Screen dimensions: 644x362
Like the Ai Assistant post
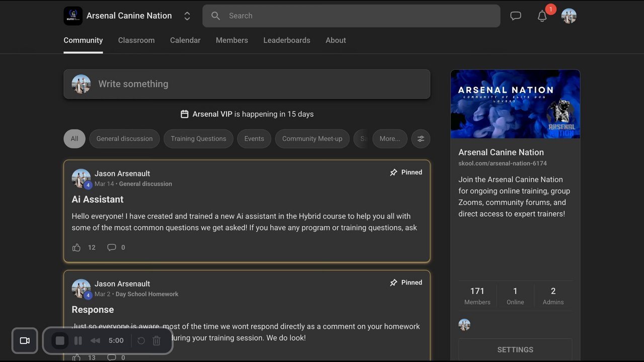(76, 247)
